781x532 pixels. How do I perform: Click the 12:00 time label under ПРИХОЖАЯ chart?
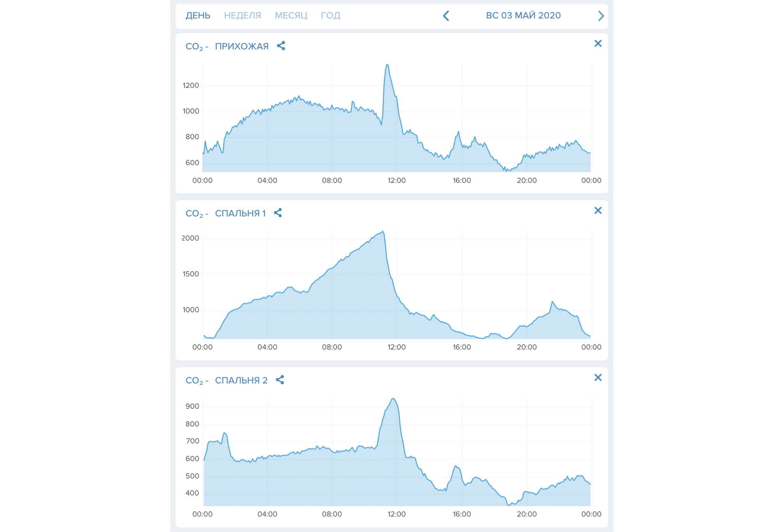(x=397, y=180)
